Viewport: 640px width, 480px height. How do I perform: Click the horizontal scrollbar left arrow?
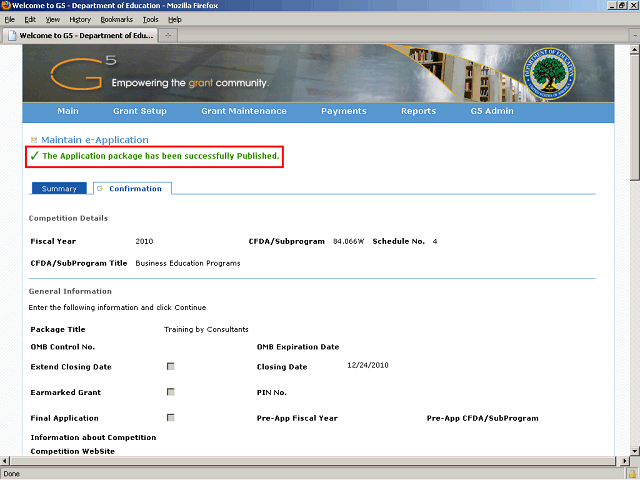(4, 461)
